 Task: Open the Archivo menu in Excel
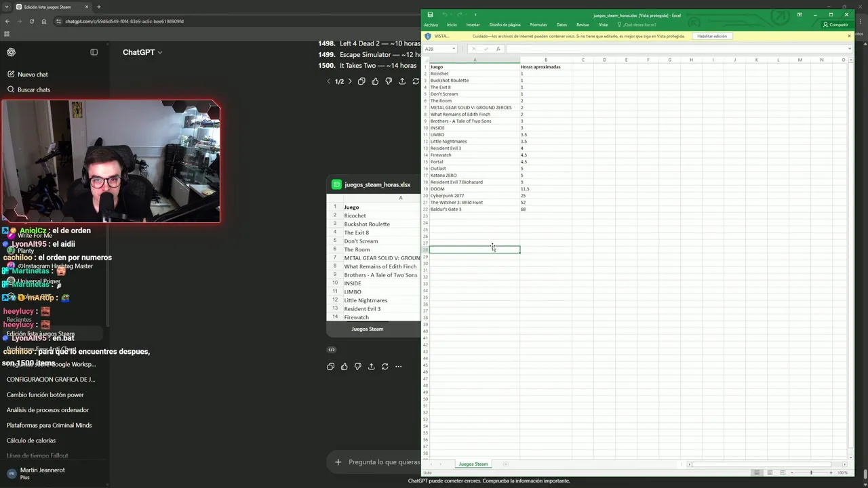pyautogui.click(x=431, y=25)
